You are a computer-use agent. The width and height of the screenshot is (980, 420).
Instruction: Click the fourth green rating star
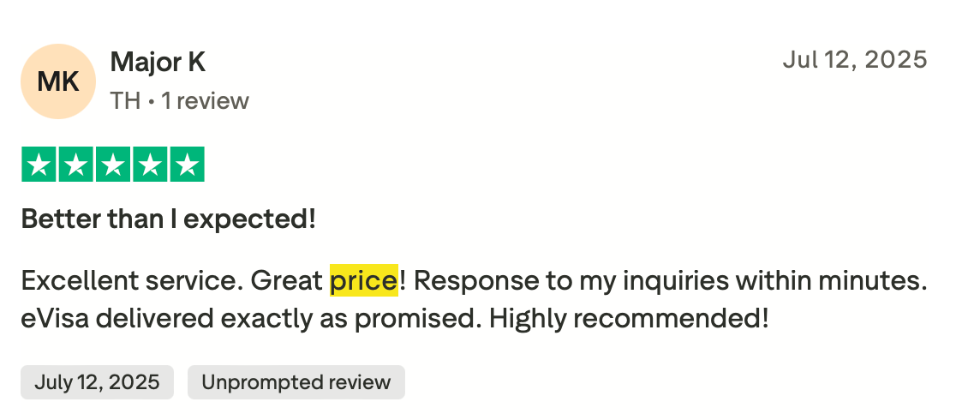click(x=150, y=165)
